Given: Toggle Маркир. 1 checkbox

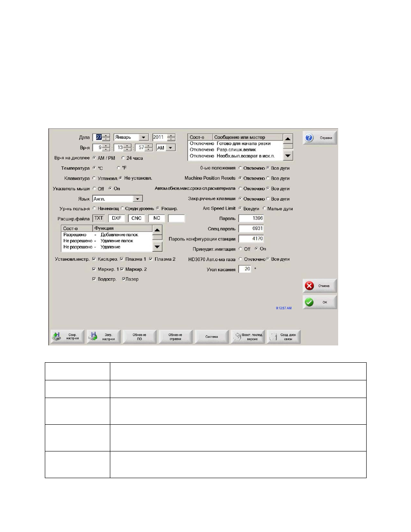Looking at the screenshot, I should (94, 269).
